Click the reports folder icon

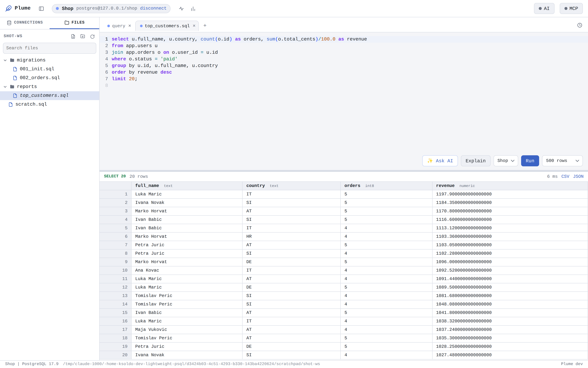12,87
